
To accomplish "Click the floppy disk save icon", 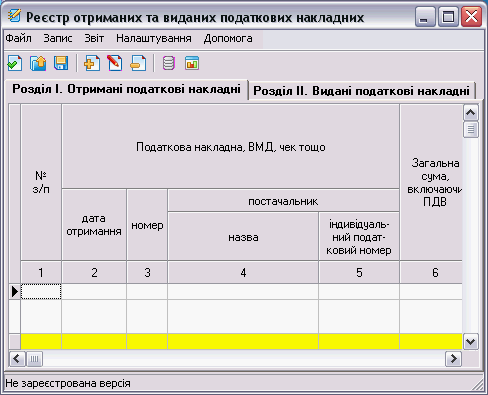I will coord(61,63).
